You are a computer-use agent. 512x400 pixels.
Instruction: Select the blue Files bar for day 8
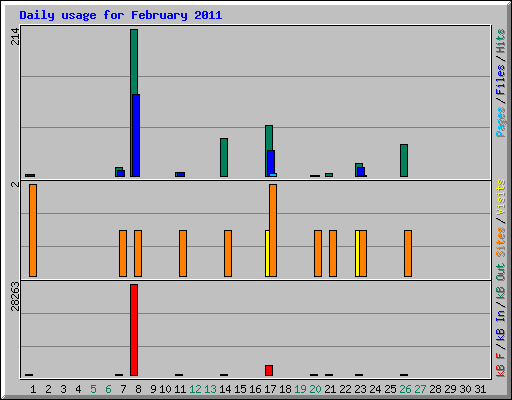click(136, 135)
